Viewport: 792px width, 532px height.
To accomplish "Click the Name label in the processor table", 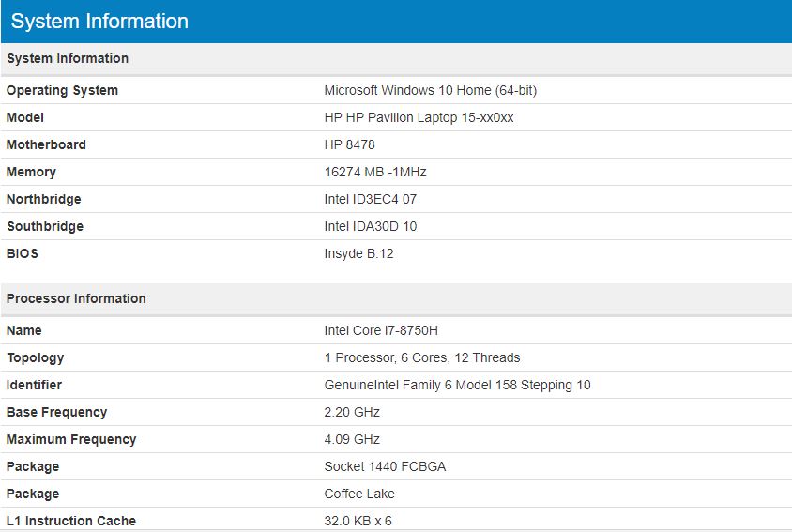I will click(23, 331).
